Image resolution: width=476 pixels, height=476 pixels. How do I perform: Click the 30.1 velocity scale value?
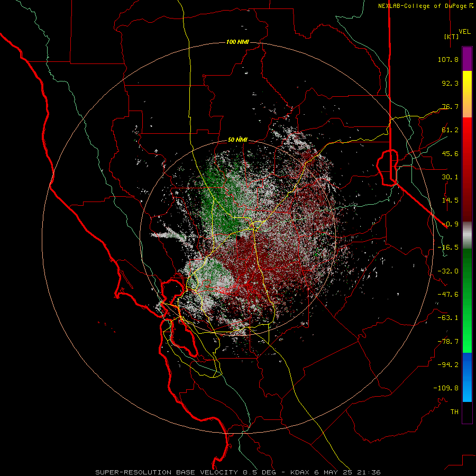[x=450, y=177]
